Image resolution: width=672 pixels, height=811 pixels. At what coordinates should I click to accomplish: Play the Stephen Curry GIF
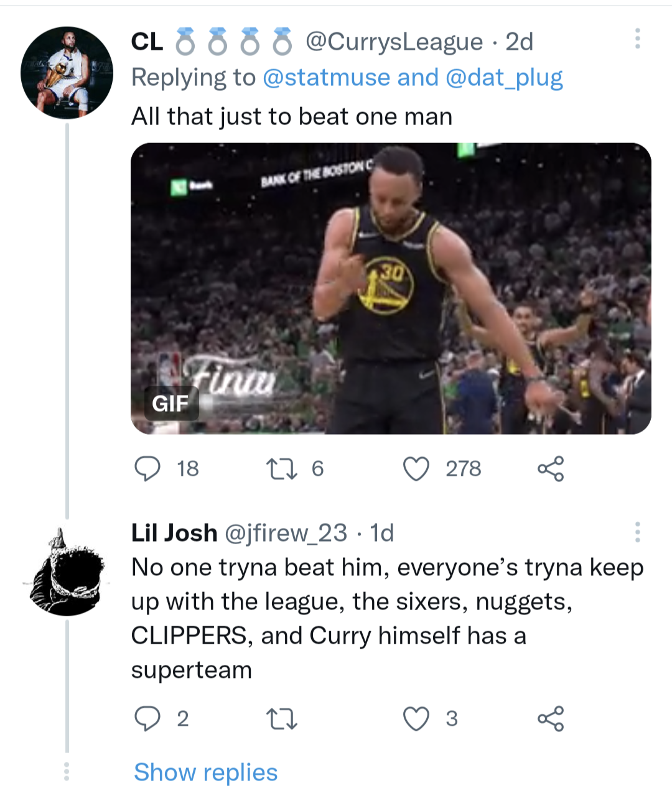(x=389, y=287)
